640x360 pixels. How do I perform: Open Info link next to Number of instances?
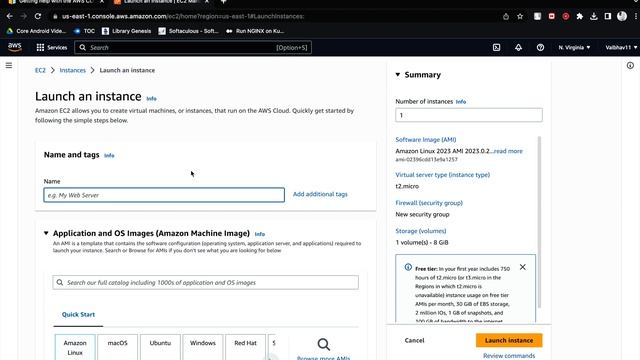461,102
